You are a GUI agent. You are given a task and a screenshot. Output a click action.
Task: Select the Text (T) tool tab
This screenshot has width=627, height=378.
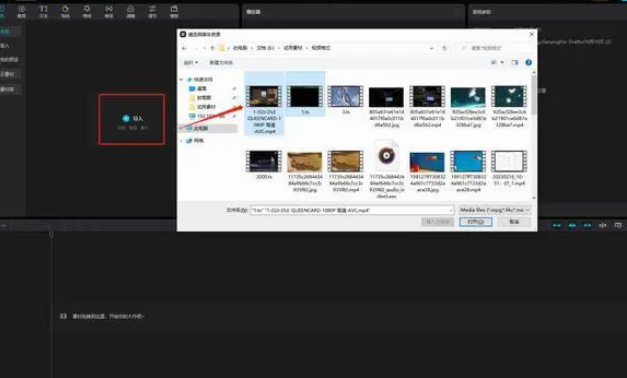point(44,11)
